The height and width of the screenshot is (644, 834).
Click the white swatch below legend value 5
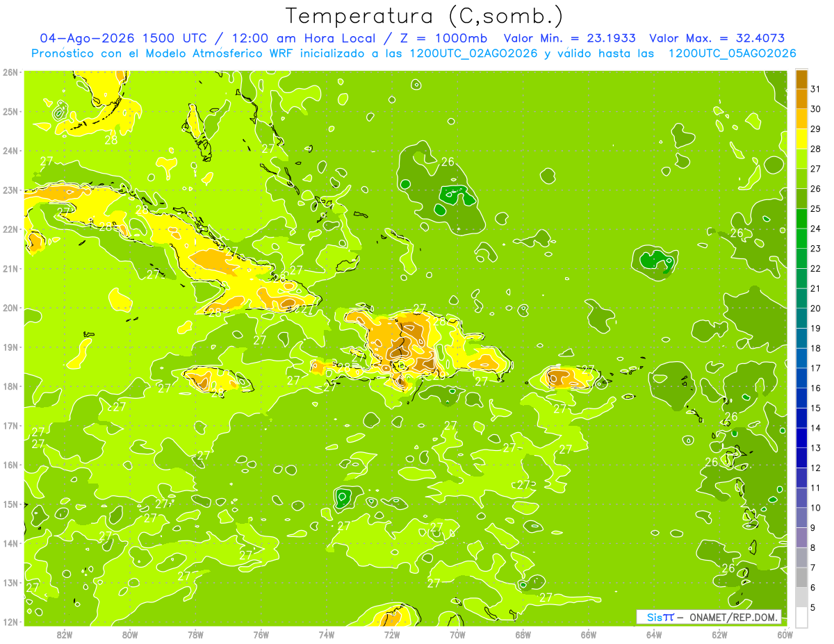pos(801,617)
